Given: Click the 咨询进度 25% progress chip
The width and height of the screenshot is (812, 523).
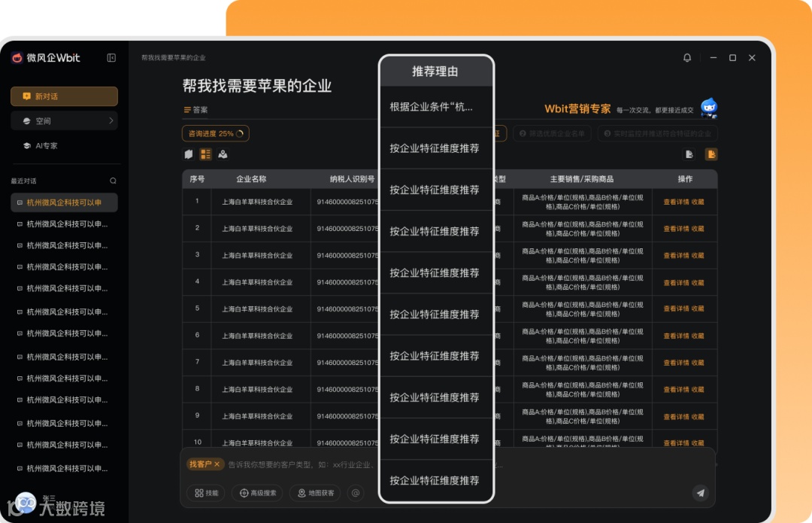Looking at the screenshot, I should (216, 134).
